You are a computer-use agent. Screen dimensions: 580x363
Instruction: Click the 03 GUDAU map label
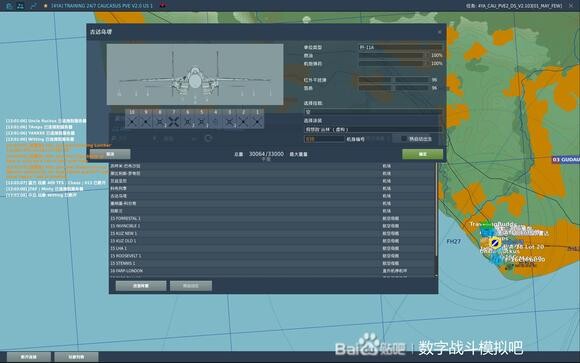566,159
